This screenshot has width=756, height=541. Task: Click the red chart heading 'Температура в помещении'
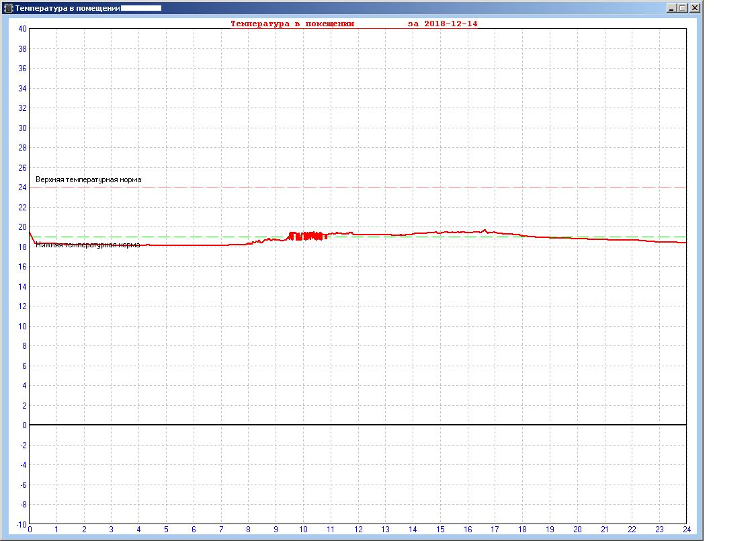point(292,24)
